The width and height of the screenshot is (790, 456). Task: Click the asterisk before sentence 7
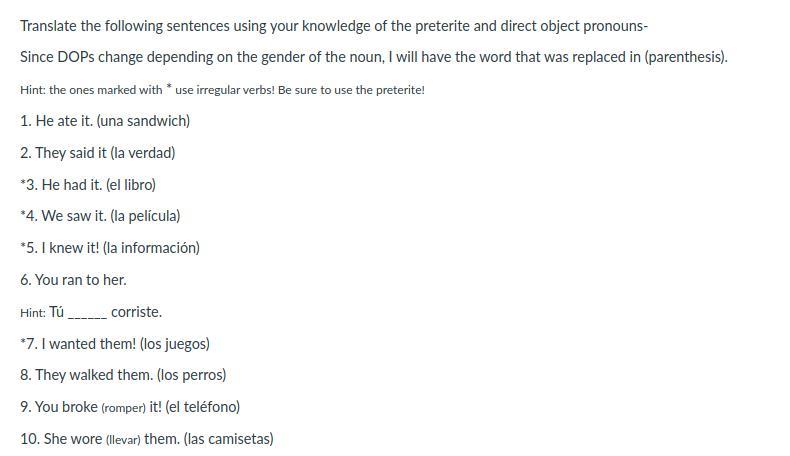23,342
